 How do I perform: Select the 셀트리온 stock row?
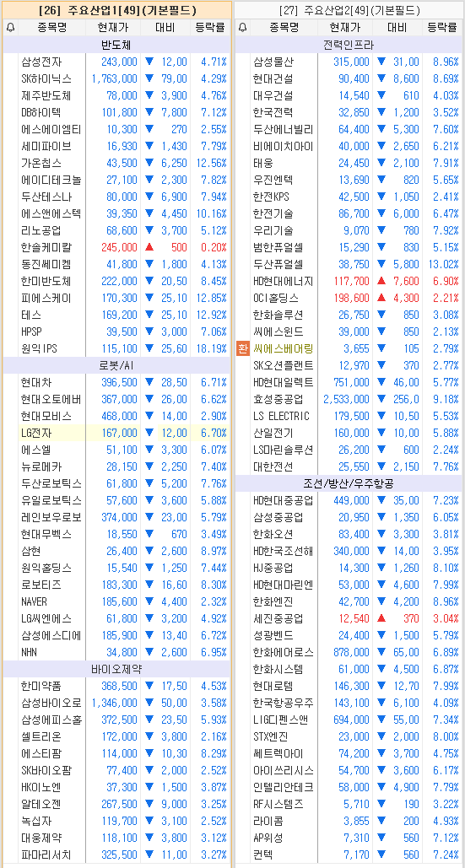(x=116, y=736)
